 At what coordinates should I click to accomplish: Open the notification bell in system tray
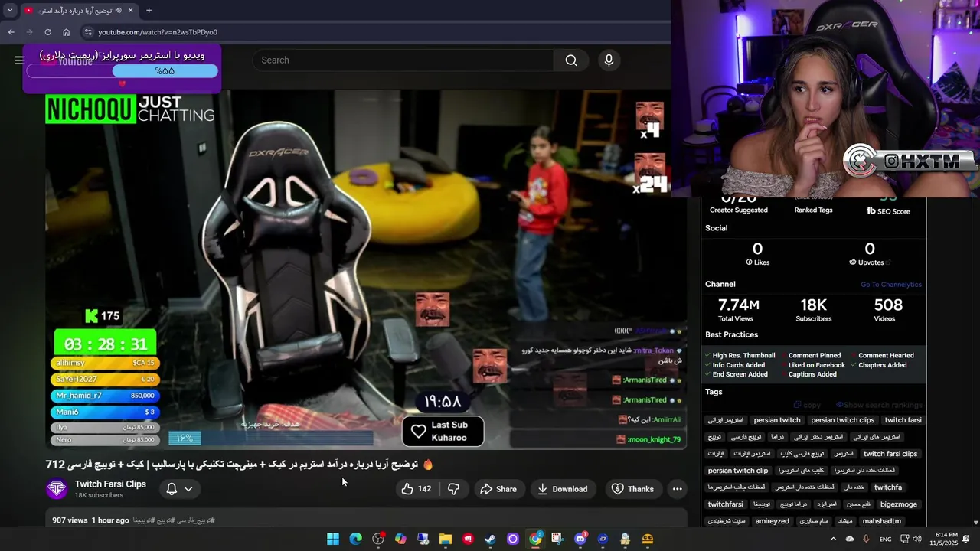point(966,539)
